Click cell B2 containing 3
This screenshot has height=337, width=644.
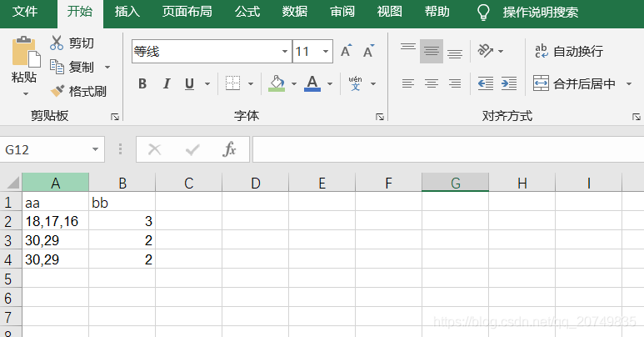tap(122, 221)
